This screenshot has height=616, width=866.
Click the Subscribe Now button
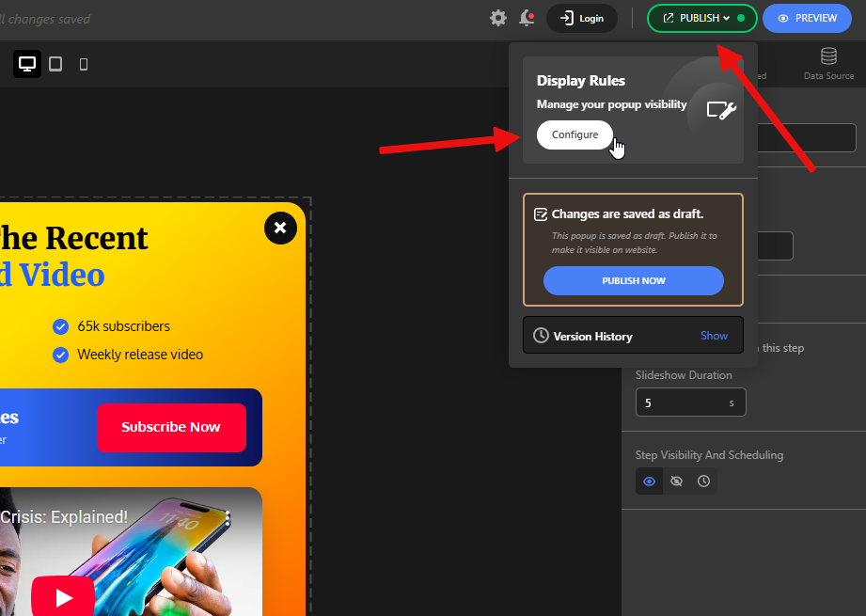[x=171, y=428]
